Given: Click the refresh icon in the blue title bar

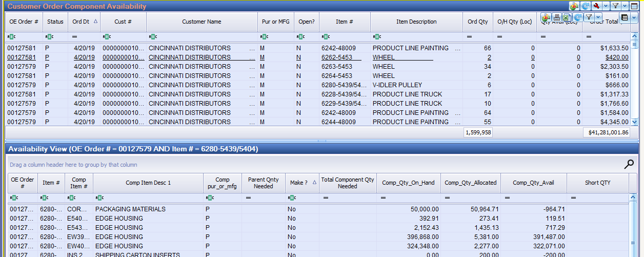Looking at the screenshot, I should (x=585, y=6).
